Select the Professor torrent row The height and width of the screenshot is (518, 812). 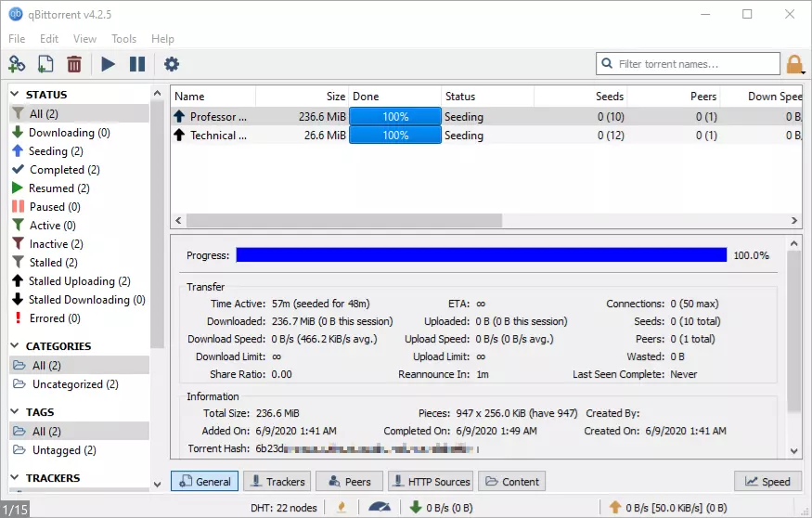485,117
